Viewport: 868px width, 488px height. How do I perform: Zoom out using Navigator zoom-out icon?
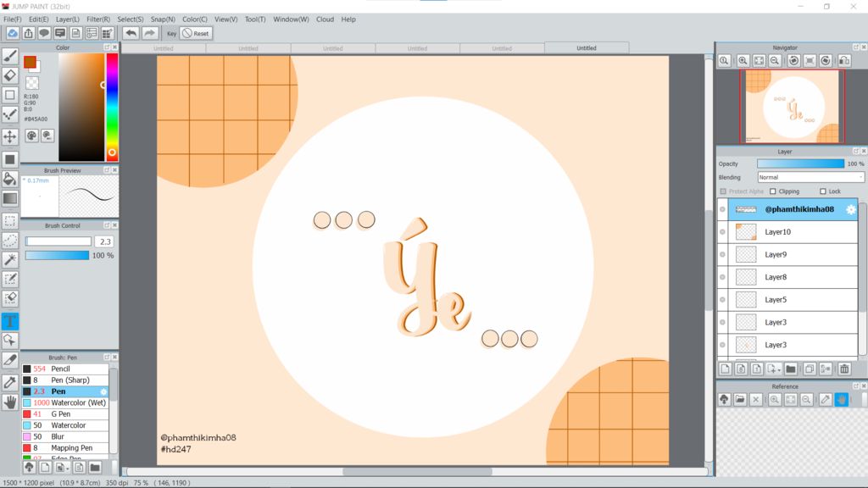point(775,61)
